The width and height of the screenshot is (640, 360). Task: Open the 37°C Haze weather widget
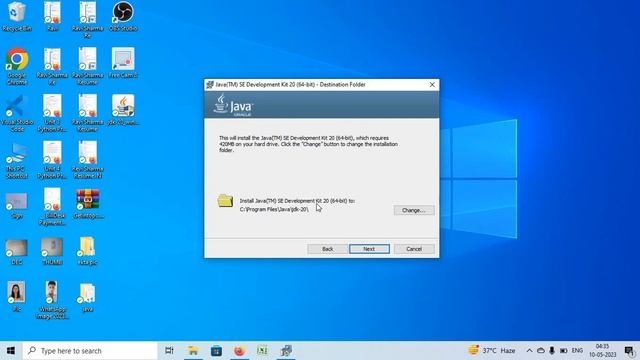[492, 351]
